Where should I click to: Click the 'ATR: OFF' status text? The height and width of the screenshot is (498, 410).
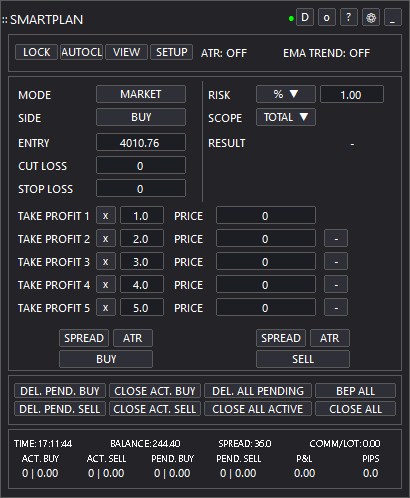(x=224, y=53)
